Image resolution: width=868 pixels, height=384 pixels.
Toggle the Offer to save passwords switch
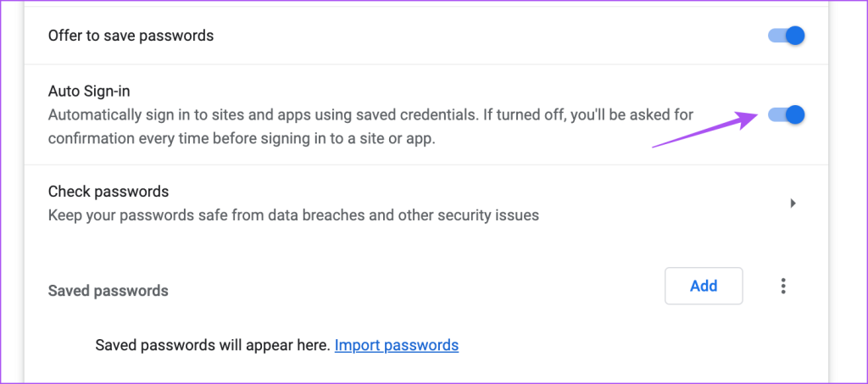[786, 36]
